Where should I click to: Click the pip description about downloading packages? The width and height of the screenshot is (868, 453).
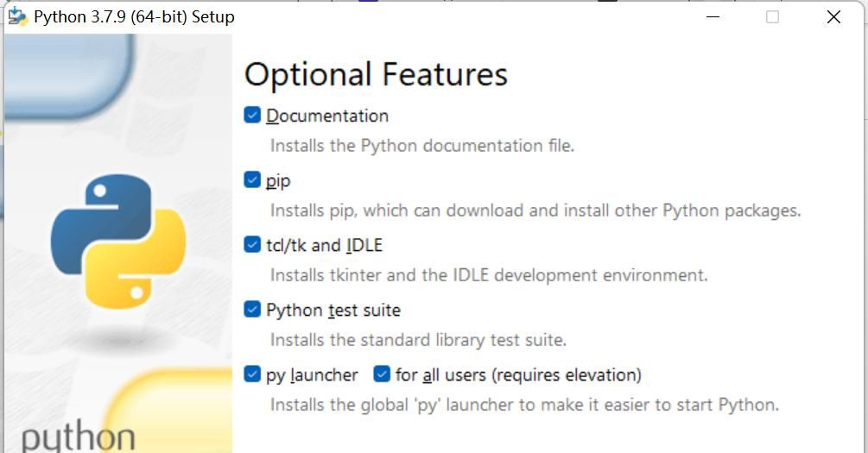535,211
